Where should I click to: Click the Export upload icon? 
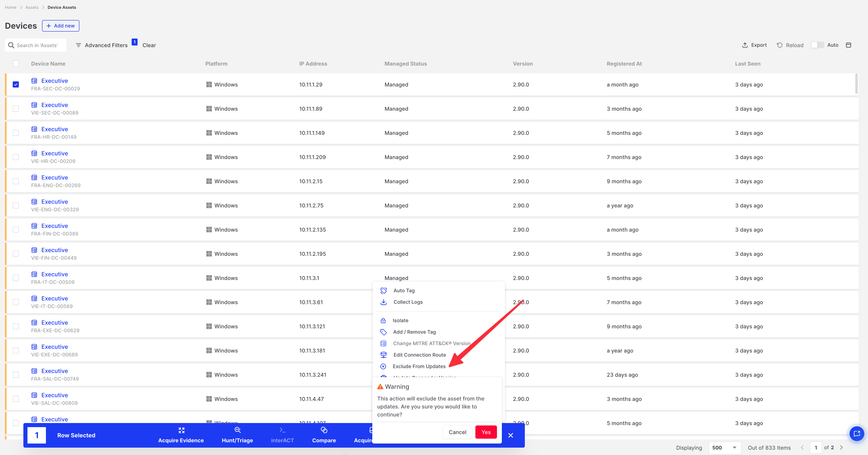point(745,45)
